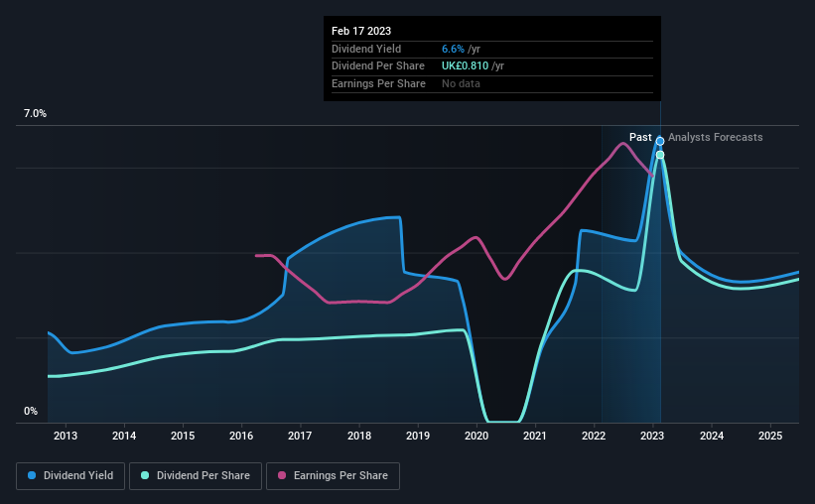Click the Feb 17 2023 tooltip date
Image resolution: width=815 pixels, height=504 pixels.
361,31
